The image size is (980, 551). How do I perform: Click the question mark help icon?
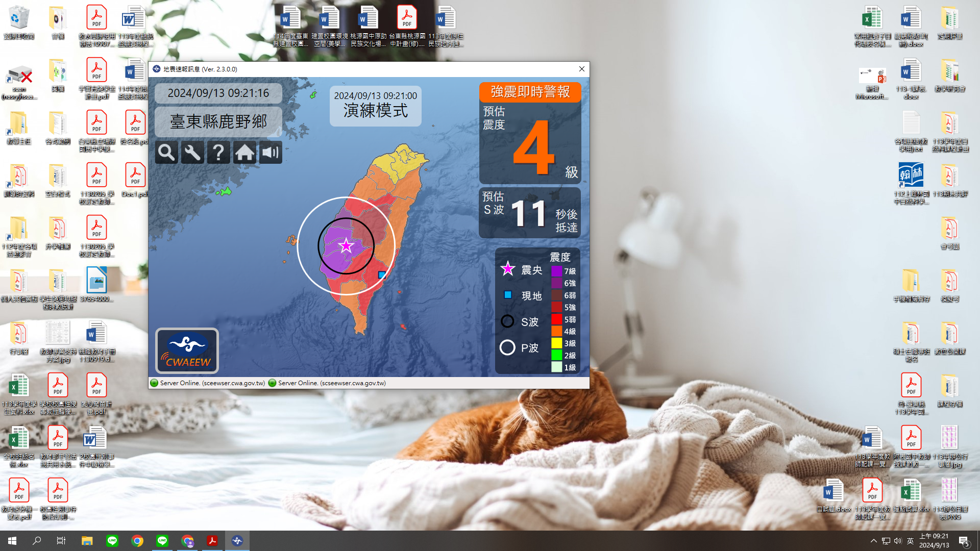pyautogui.click(x=218, y=153)
